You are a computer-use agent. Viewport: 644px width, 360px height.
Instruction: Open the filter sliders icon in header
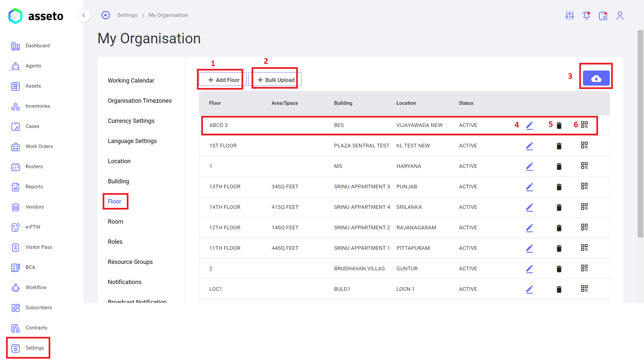(x=570, y=15)
